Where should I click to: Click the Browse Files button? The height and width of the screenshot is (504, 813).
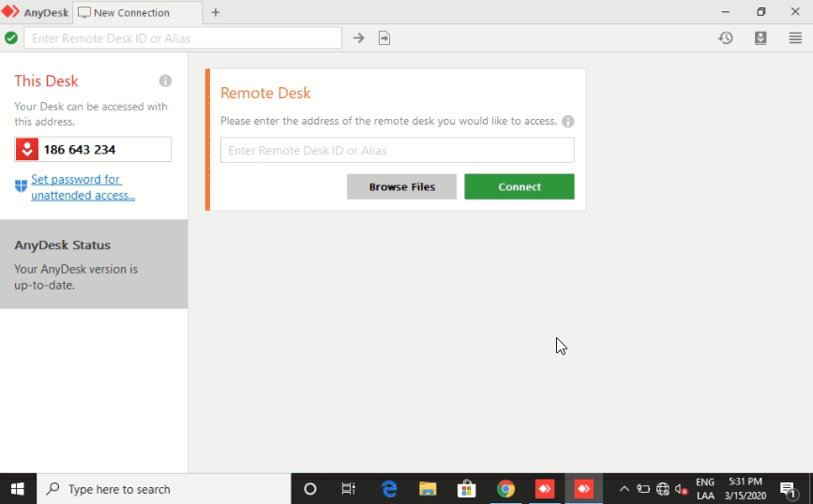click(x=402, y=187)
